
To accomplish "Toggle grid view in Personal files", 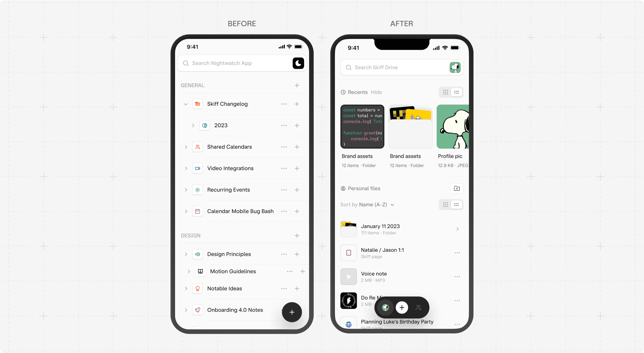I will [446, 204].
